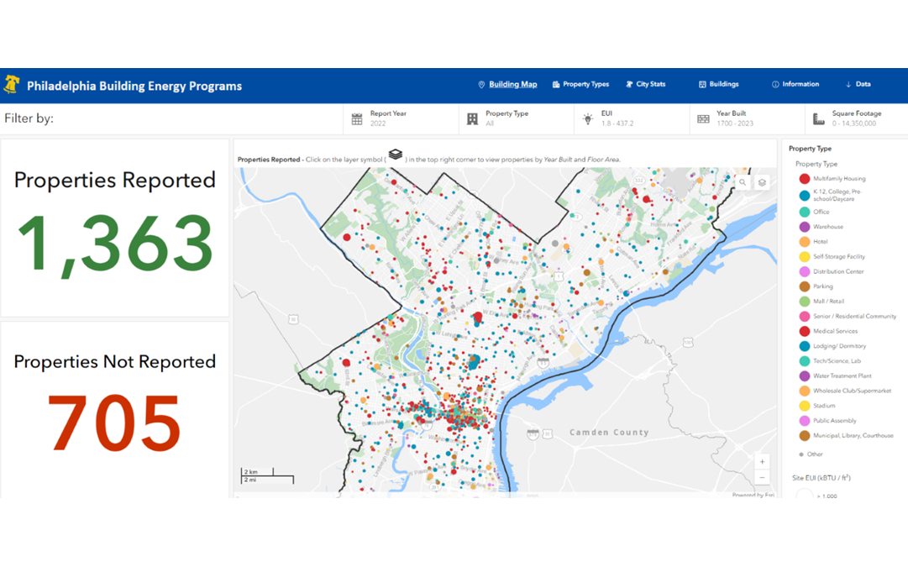Click the building icon beside Property Type

pos(472,117)
